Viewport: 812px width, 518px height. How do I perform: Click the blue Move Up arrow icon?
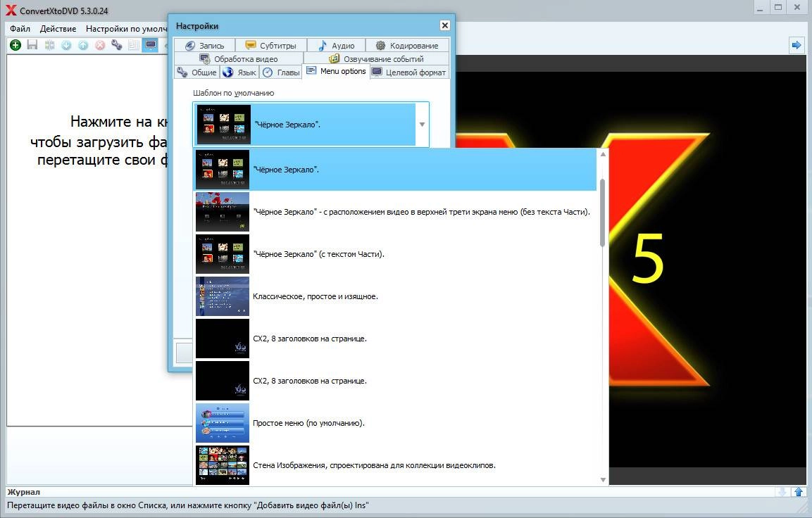point(83,45)
